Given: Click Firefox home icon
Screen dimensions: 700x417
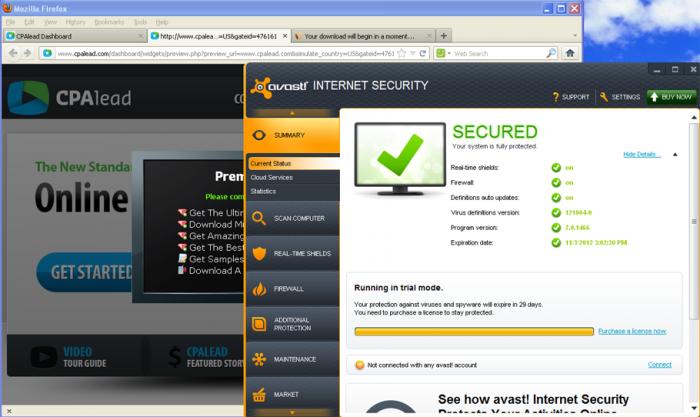Looking at the screenshot, I should [x=570, y=53].
